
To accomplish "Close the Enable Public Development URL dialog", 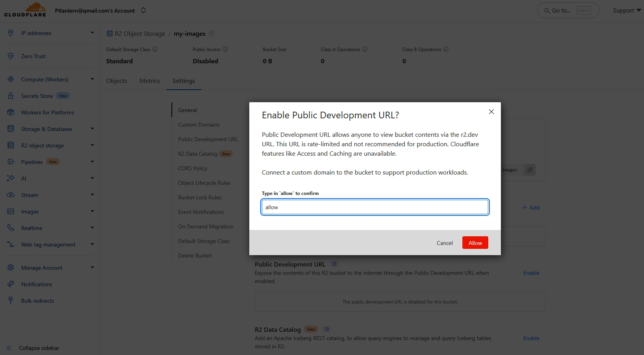I will click(491, 112).
